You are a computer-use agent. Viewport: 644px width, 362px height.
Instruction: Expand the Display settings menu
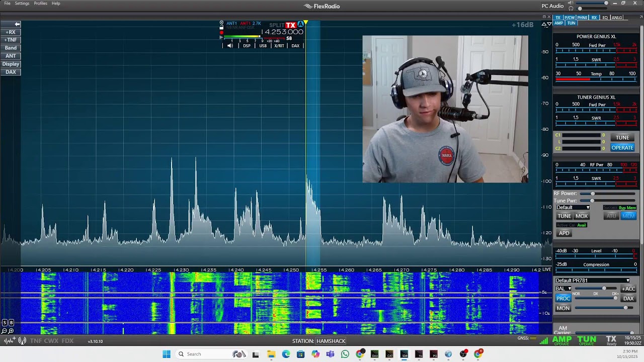[11, 64]
